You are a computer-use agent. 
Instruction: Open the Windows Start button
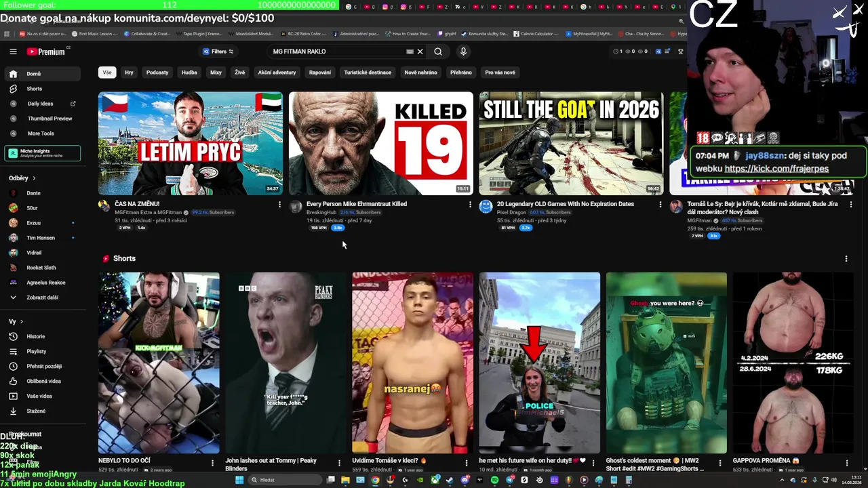pyautogui.click(x=239, y=480)
